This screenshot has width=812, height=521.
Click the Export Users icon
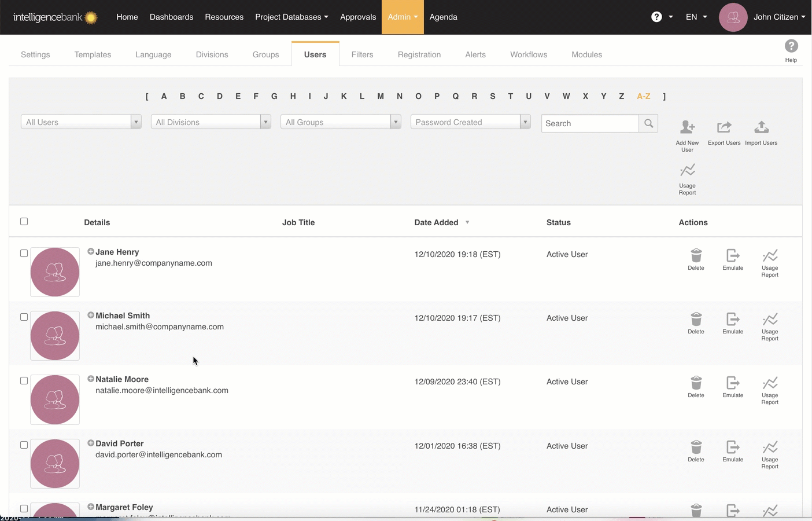[724, 127]
